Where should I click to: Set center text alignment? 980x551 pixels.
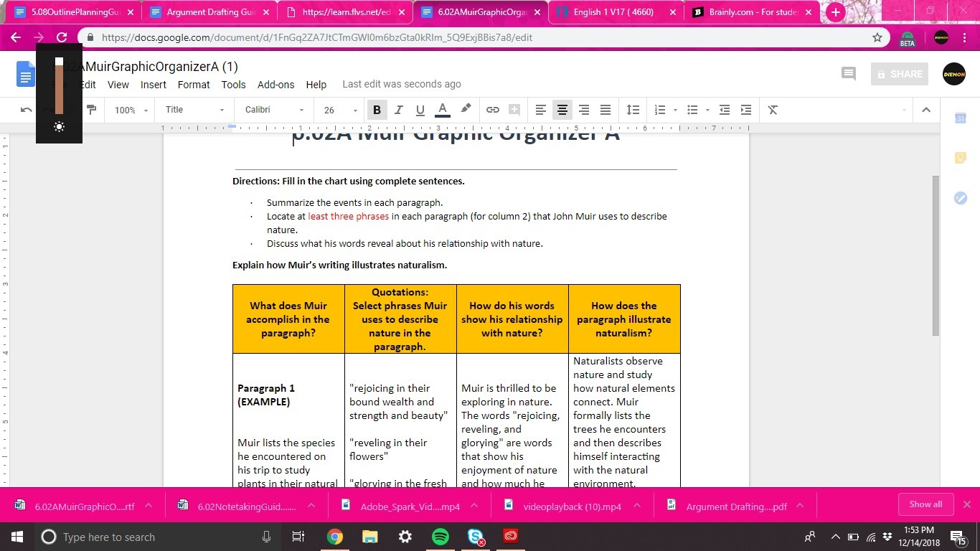[x=562, y=110]
